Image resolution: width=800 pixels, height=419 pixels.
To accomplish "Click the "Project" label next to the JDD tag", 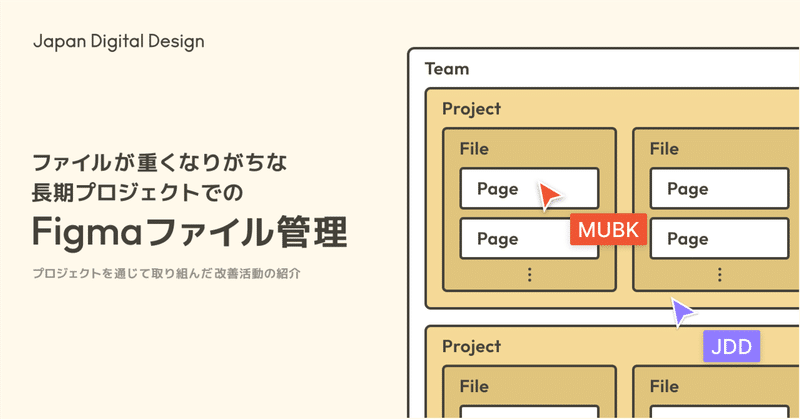I will [x=471, y=347].
